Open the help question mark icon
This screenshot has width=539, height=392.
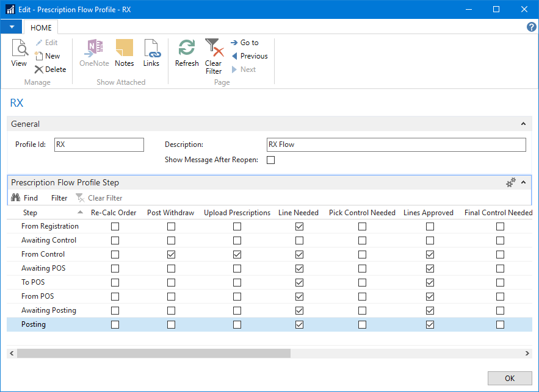(531, 27)
